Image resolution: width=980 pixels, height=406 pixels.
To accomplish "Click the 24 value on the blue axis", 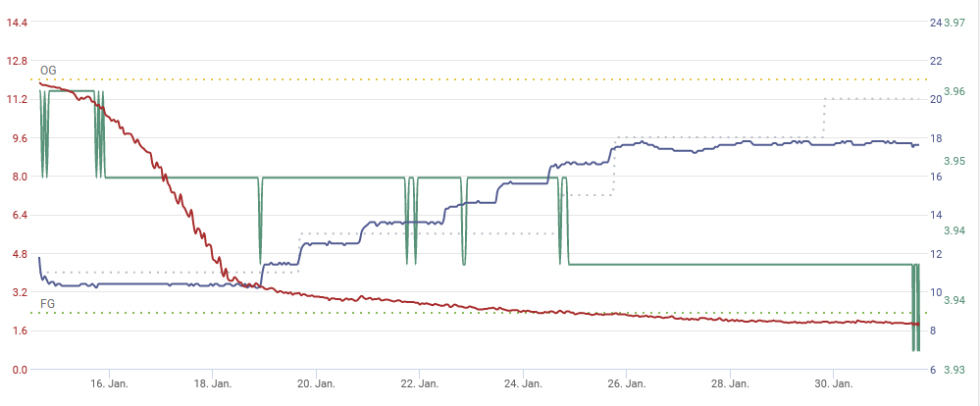I will click(x=935, y=23).
